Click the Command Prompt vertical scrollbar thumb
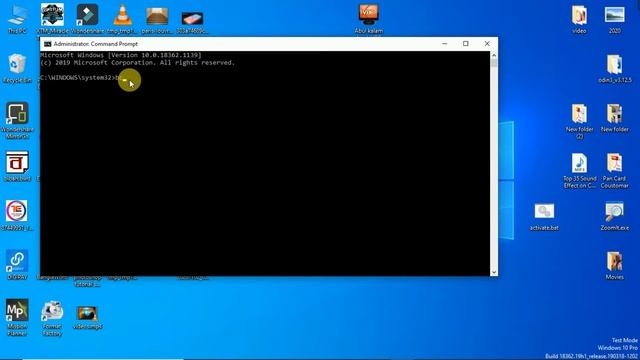This screenshot has height=360, width=640. point(494,62)
